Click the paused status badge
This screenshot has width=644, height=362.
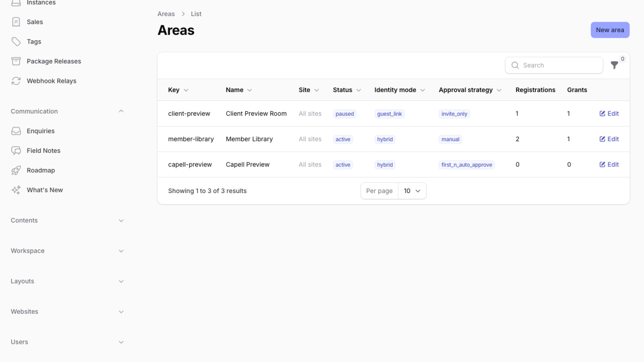pyautogui.click(x=345, y=114)
